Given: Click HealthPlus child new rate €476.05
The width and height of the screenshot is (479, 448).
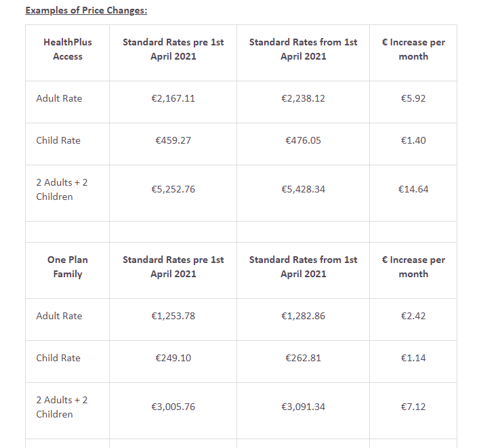Looking at the screenshot, I should click(x=303, y=140).
